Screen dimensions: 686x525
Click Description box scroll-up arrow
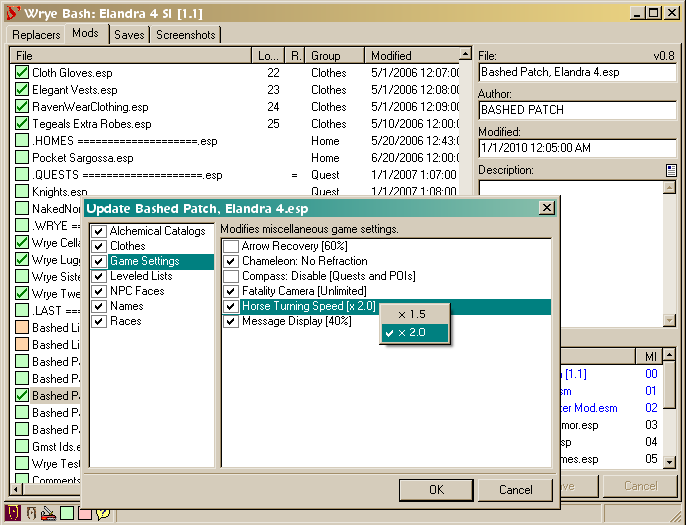coord(669,187)
